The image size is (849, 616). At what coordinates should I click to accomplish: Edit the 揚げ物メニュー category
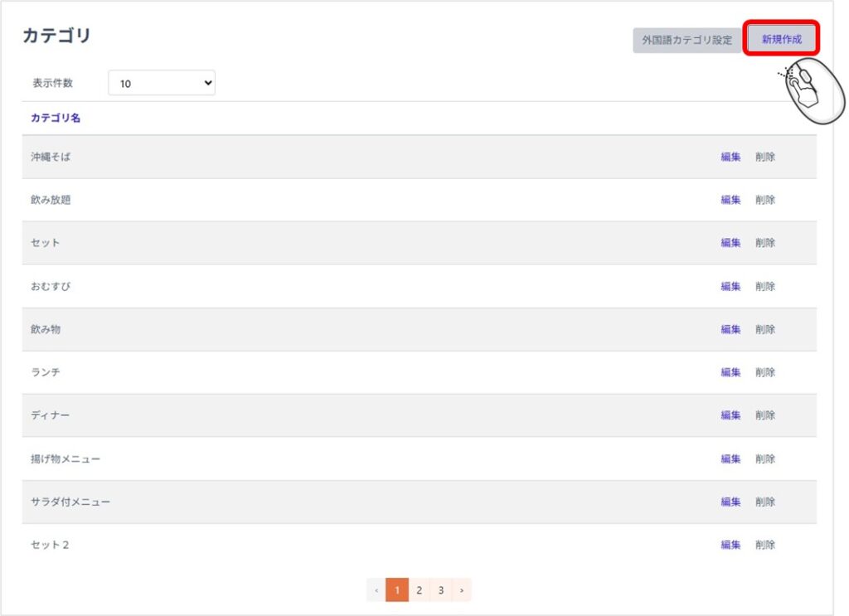(x=730, y=458)
